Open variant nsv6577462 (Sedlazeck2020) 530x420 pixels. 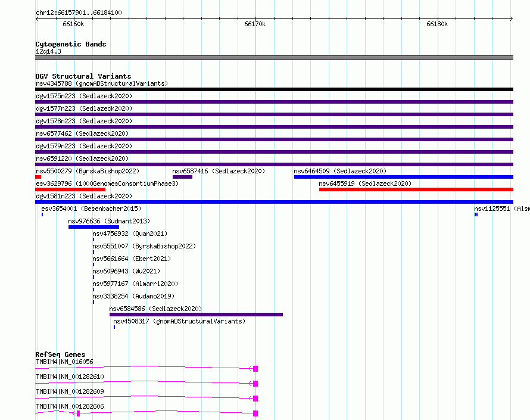[82, 133]
